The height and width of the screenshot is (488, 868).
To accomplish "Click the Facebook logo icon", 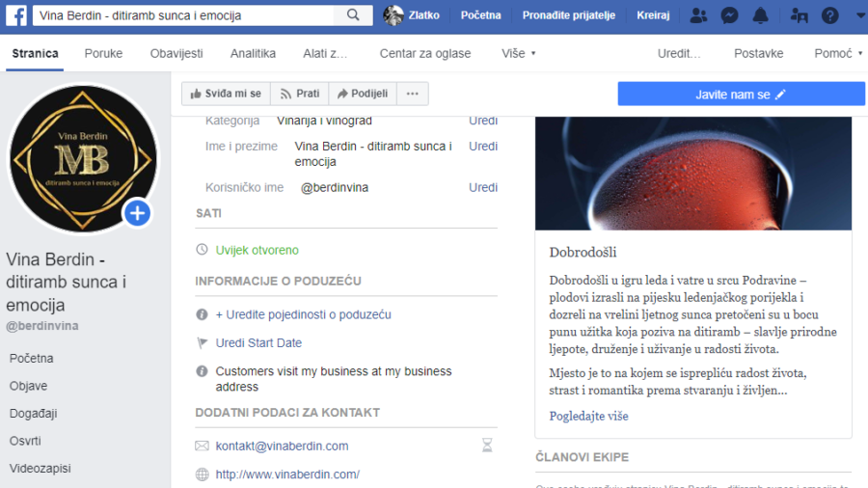I will (x=16, y=15).
